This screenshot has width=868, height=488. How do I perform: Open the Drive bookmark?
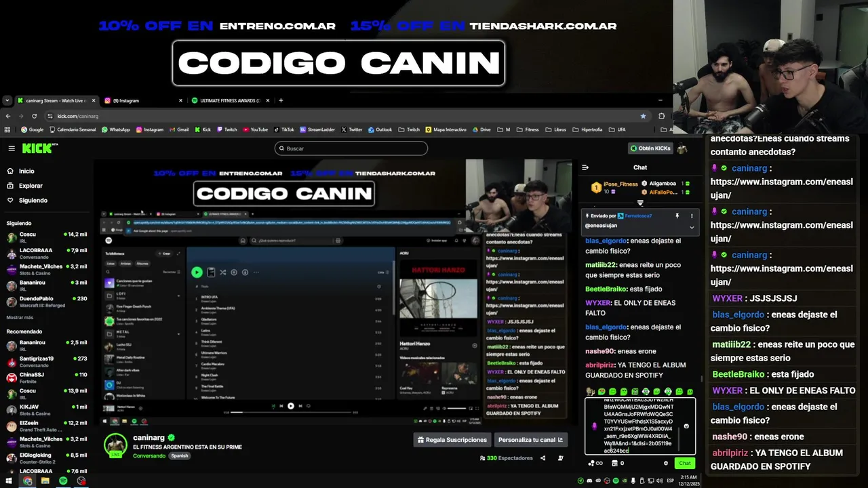tap(481, 129)
